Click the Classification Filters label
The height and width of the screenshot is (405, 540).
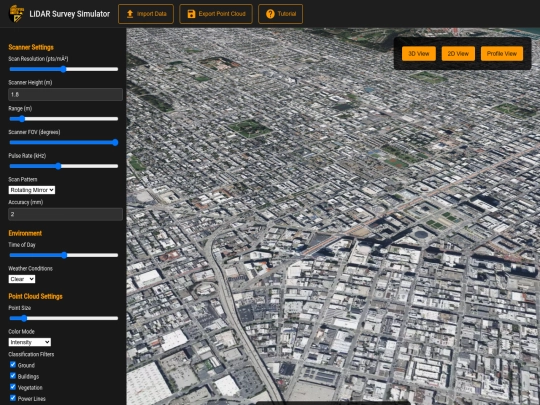pos(31,354)
